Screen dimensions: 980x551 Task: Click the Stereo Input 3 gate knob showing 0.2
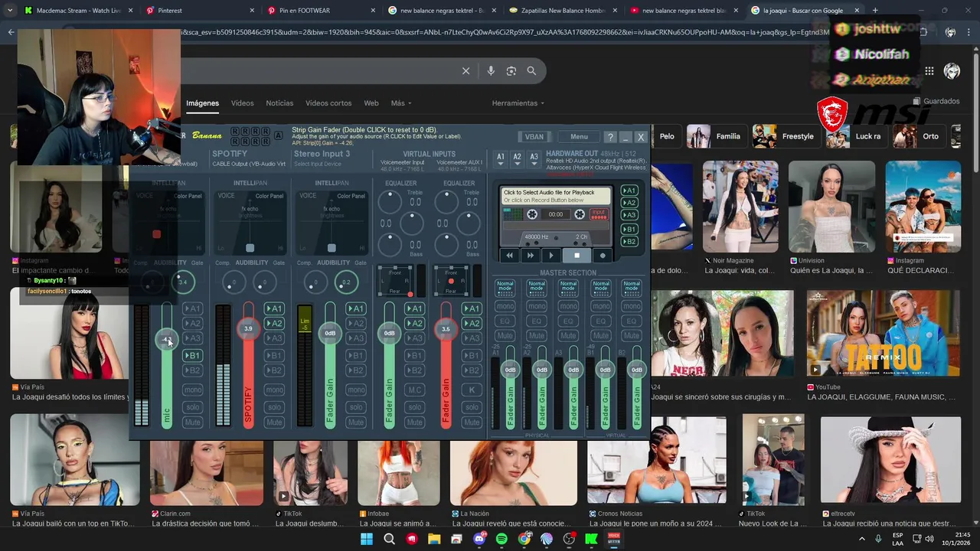tap(346, 282)
